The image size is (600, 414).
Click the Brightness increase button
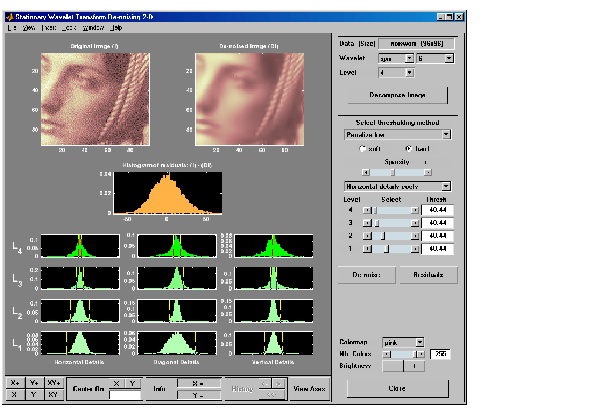[x=414, y=366]
